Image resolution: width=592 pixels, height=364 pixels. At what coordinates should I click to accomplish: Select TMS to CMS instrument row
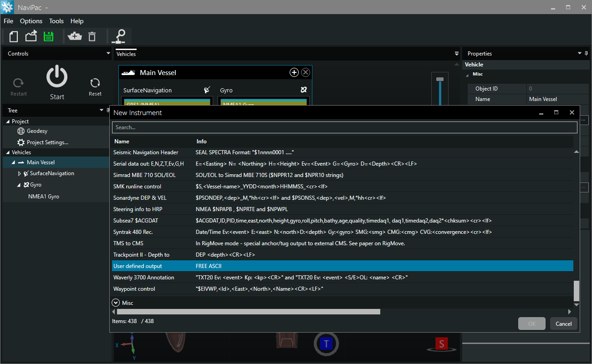[342, 243]
